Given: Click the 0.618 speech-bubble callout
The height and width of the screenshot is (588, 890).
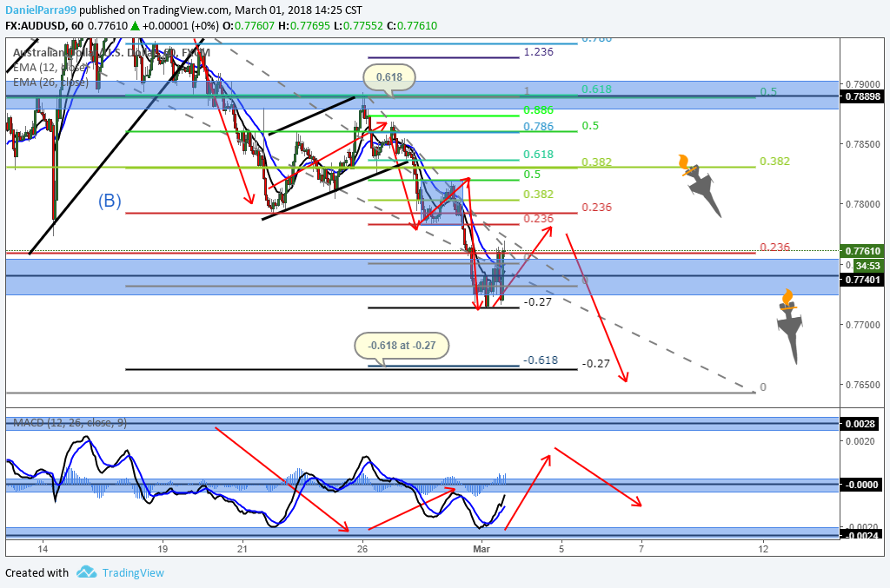Looking at the screenshot, I should point(389,77).
